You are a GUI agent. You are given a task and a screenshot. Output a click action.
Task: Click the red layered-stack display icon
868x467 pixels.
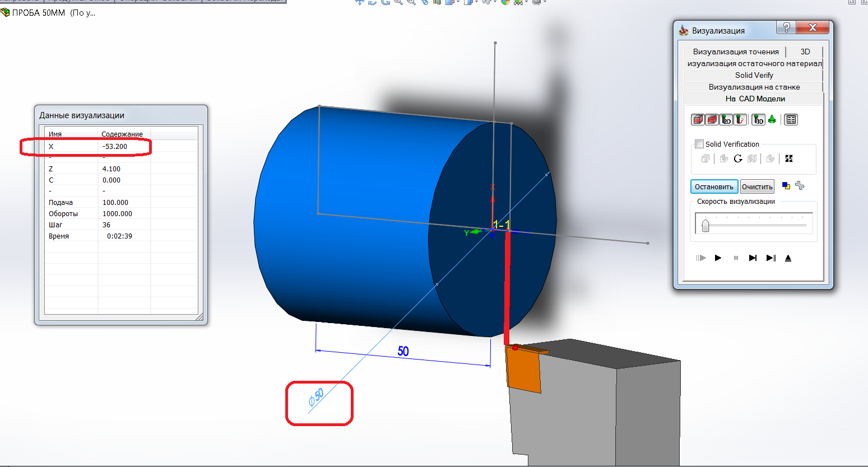tap(712, 119)
